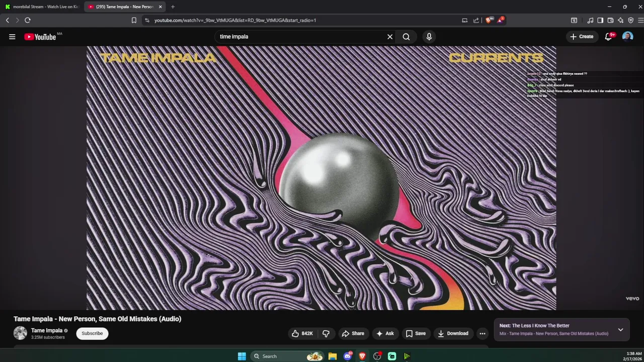Open the Brave Wallet icon
This screenshot has height=362, width=644.
coord(610,20)
